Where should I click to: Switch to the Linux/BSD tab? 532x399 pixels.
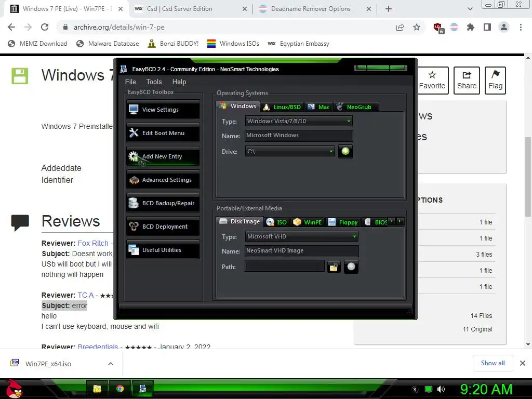pyautogui.click(x=282, y=107)
